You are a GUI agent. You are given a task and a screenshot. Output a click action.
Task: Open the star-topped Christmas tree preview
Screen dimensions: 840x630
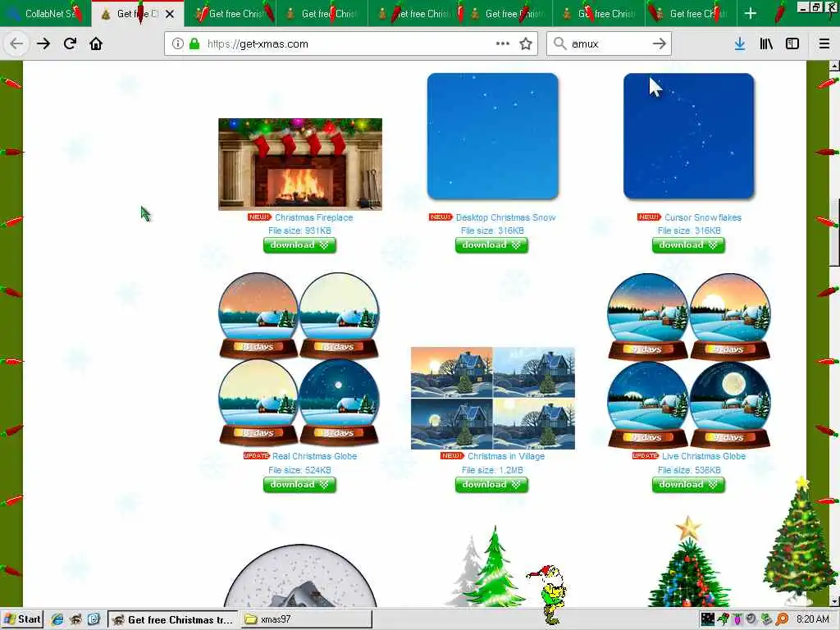[688, 561]
